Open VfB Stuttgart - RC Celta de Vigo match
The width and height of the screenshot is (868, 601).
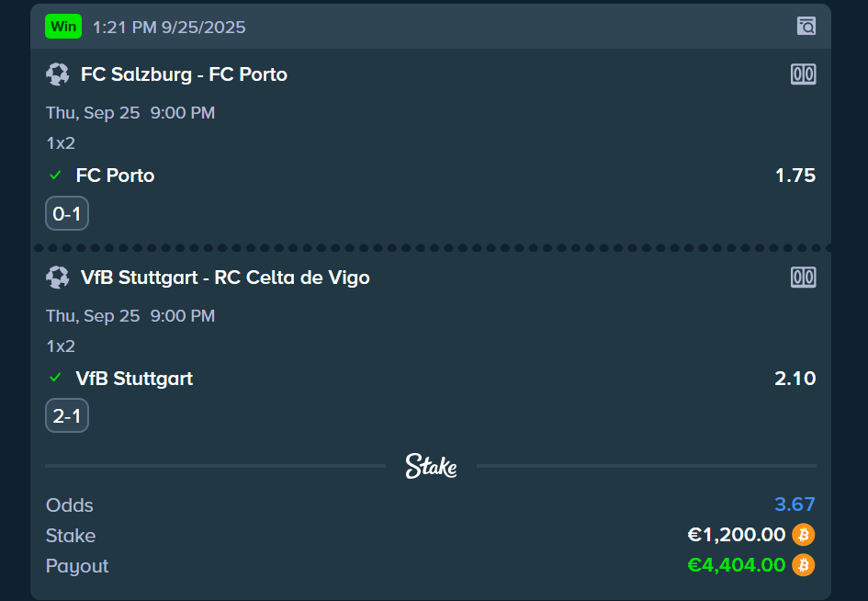(225, 278)
